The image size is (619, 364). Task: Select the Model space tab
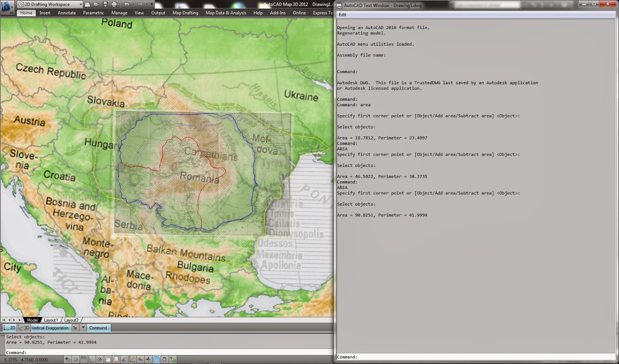(32, 320)
